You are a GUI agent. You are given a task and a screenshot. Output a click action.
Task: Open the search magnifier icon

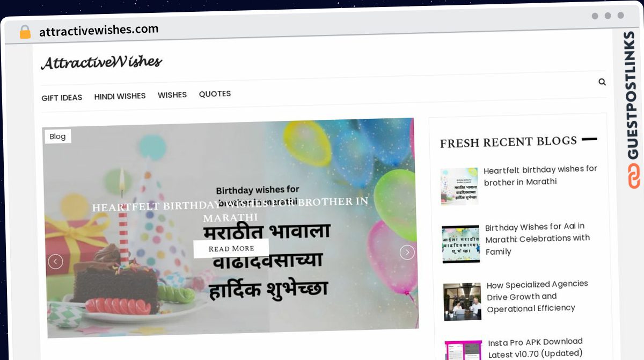602,82
